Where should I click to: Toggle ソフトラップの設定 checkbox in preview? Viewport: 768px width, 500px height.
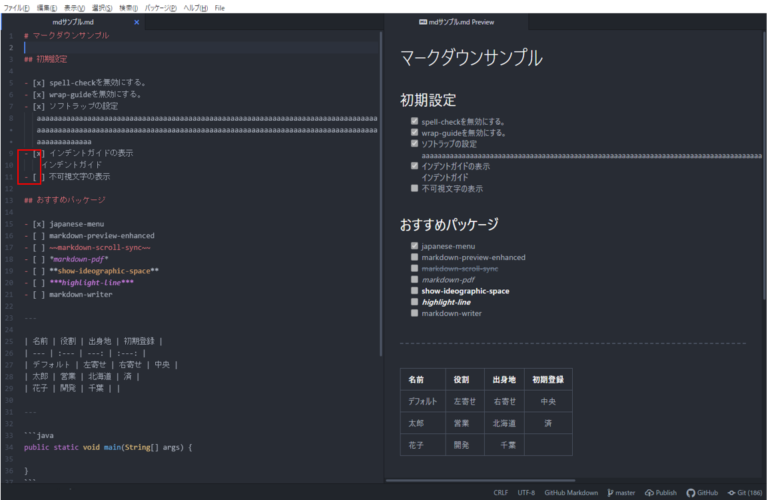pos(414,143)
